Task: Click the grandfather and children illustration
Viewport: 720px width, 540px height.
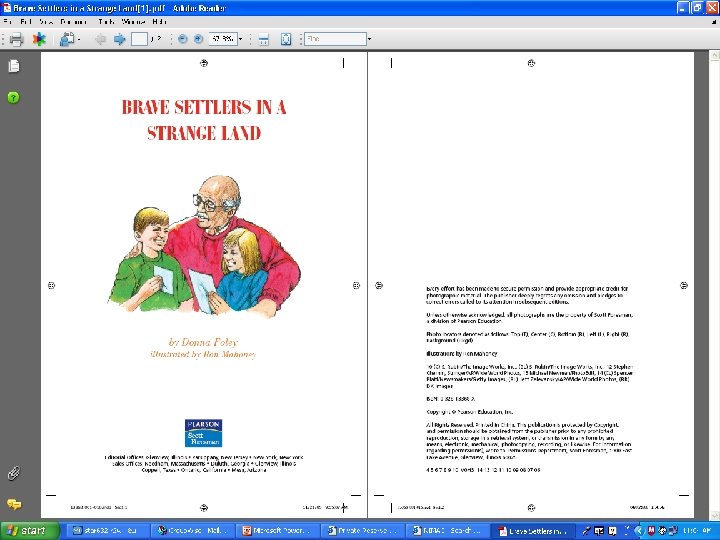Action: (205, 246)
